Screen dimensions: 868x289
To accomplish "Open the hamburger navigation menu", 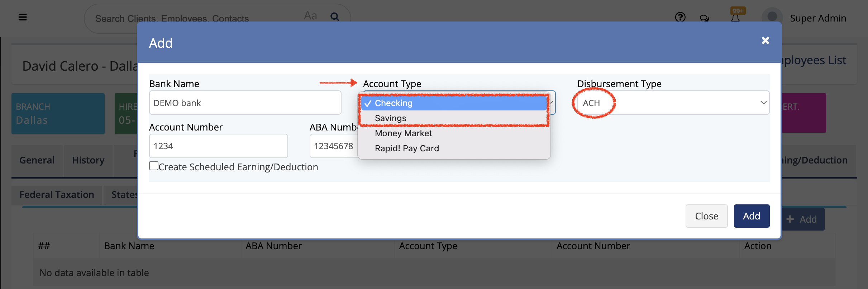I will 23,17.
